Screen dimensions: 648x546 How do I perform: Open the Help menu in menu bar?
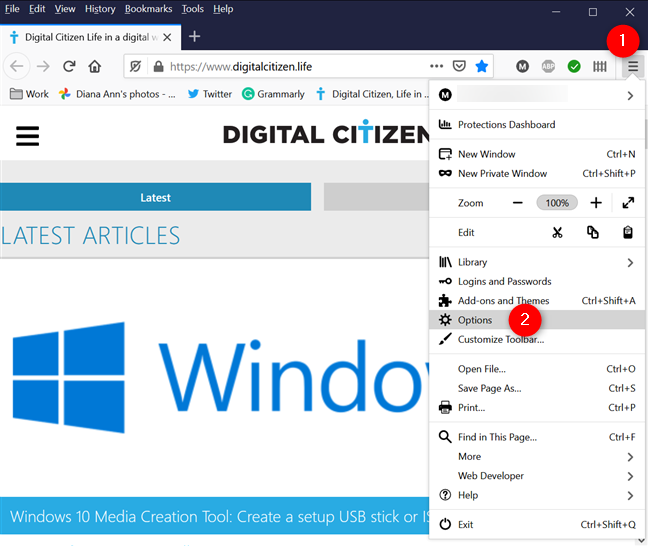click(223, 9)
